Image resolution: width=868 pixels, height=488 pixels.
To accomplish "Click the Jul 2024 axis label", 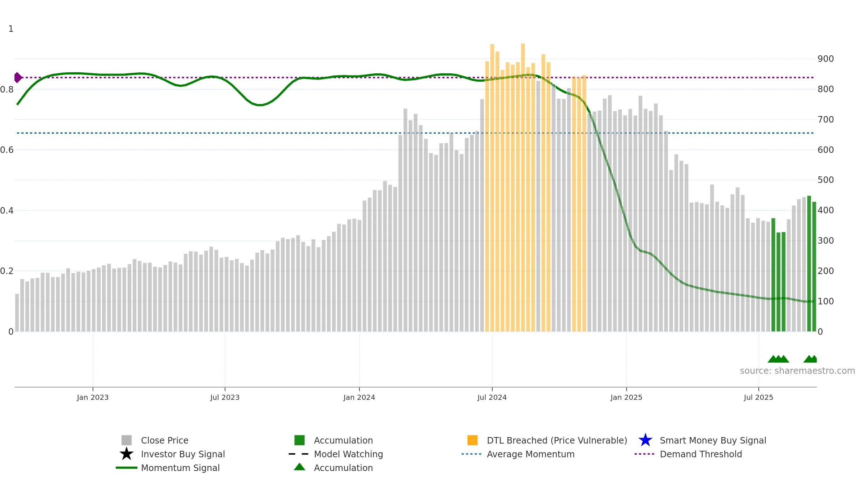I will [x=492, y=397].
